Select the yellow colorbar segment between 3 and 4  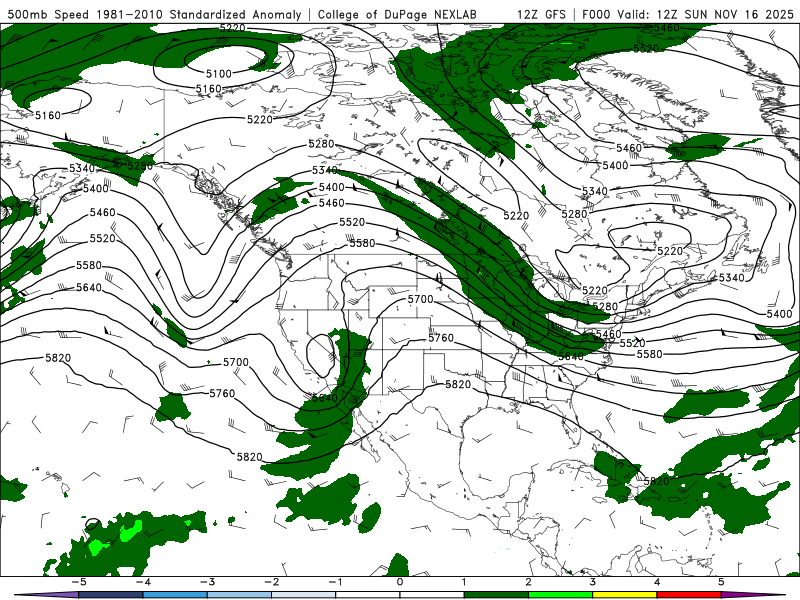point(625,595)
